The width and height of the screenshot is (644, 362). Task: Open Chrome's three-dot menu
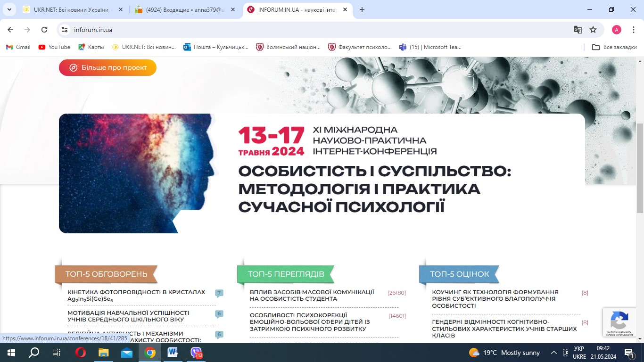point(633,29)
